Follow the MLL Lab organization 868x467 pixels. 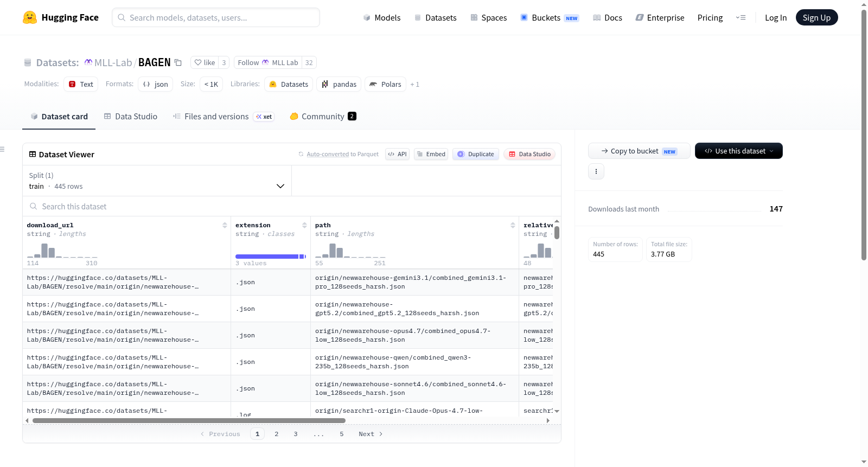pos(268,62)
